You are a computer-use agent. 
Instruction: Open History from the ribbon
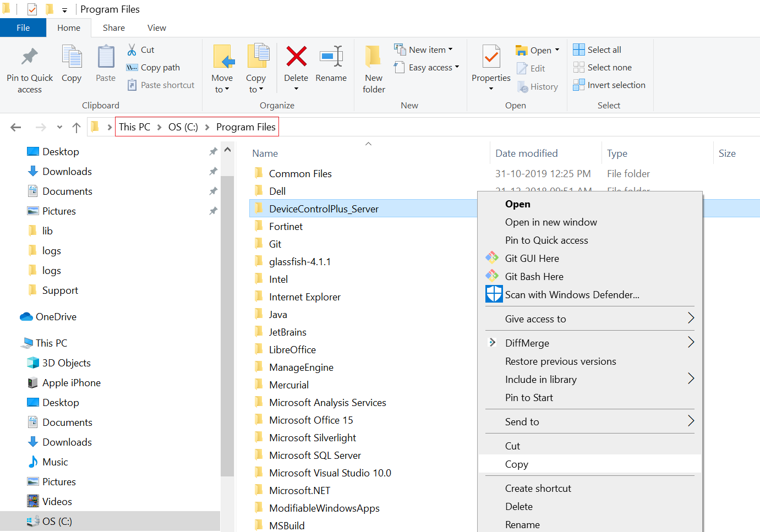pyautogui.click(x=538, y=87)
